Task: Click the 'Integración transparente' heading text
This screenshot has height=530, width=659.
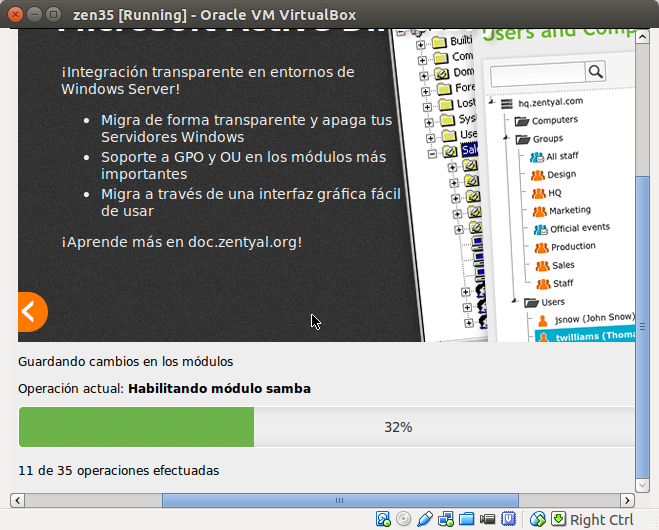Action: (208, 81)
